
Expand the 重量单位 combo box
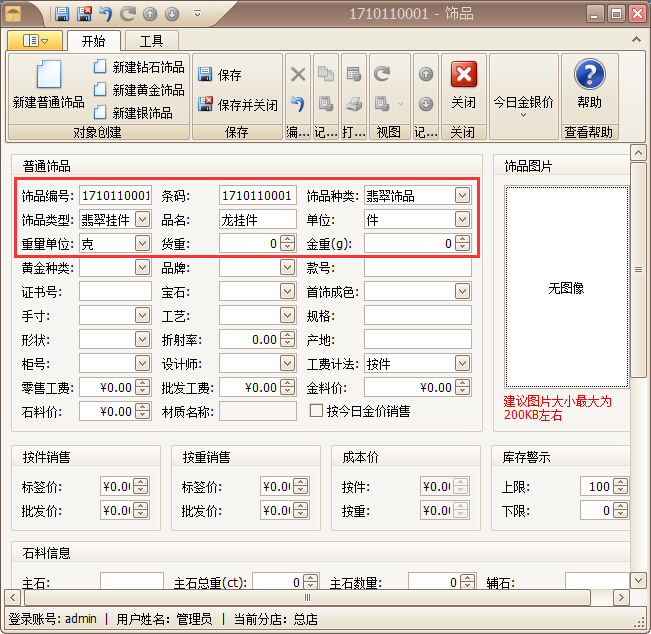[x=141, y=243]
